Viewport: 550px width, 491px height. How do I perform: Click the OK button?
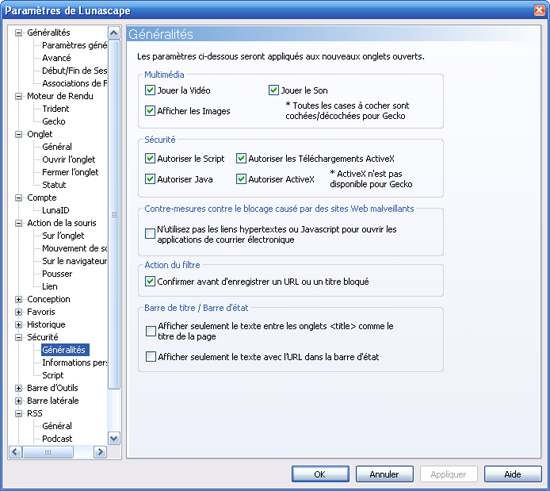(320, 474)
